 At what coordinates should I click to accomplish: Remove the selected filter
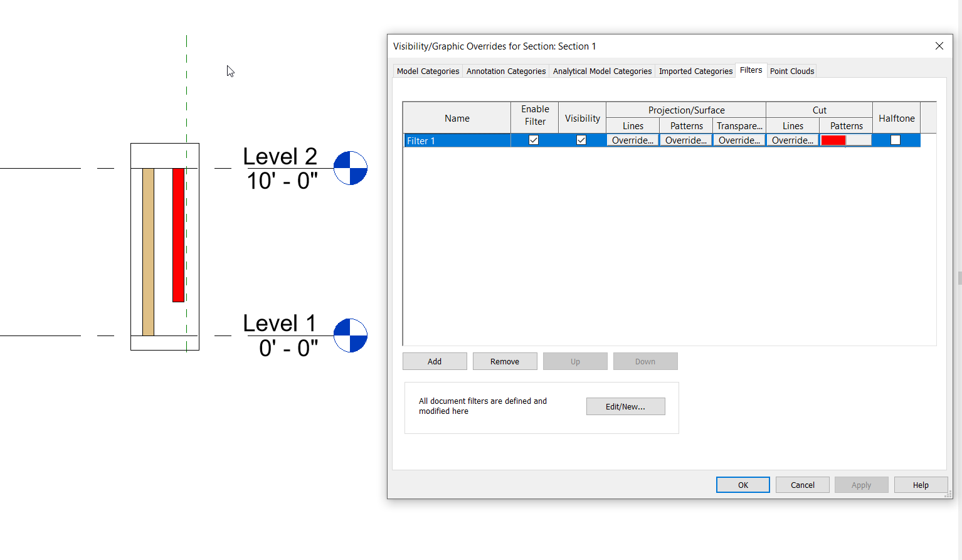click(504, 361)
